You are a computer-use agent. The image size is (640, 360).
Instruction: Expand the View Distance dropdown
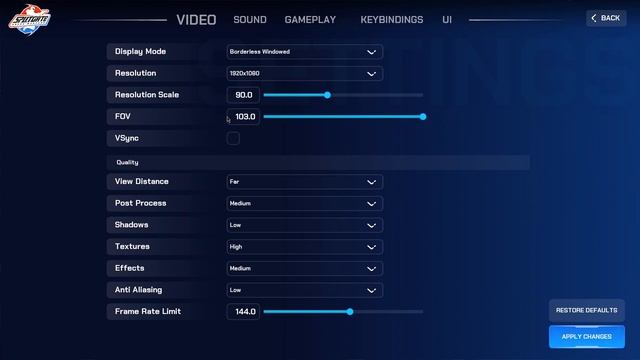(304, 182)
